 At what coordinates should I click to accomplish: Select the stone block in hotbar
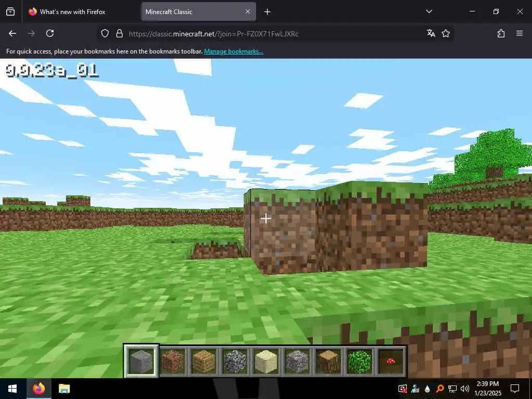click(141, 362)
